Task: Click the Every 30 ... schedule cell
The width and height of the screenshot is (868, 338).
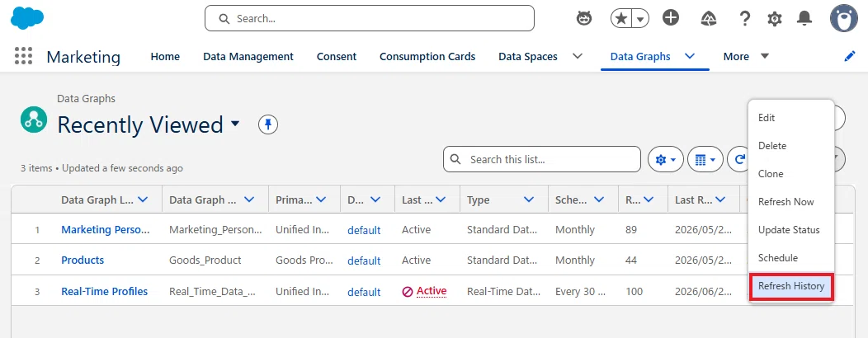Action: click(x=581, y=292)
